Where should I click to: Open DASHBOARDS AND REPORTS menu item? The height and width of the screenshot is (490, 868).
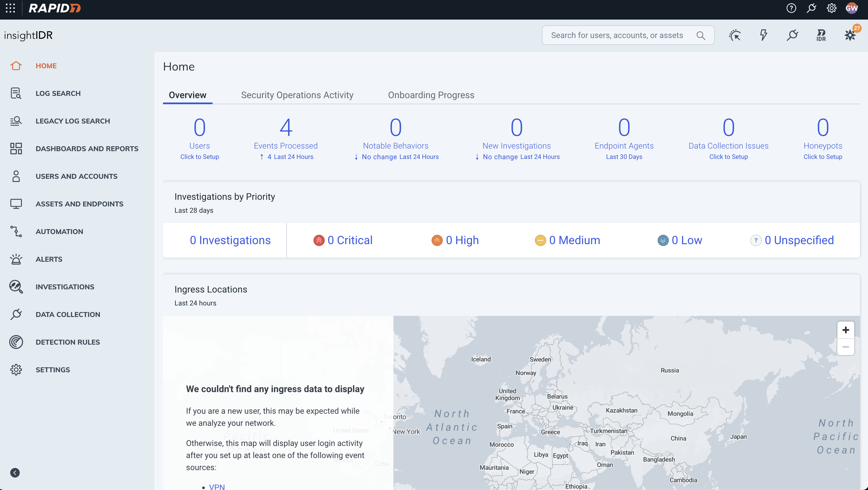pyautogui.click(x=87, y=149)
